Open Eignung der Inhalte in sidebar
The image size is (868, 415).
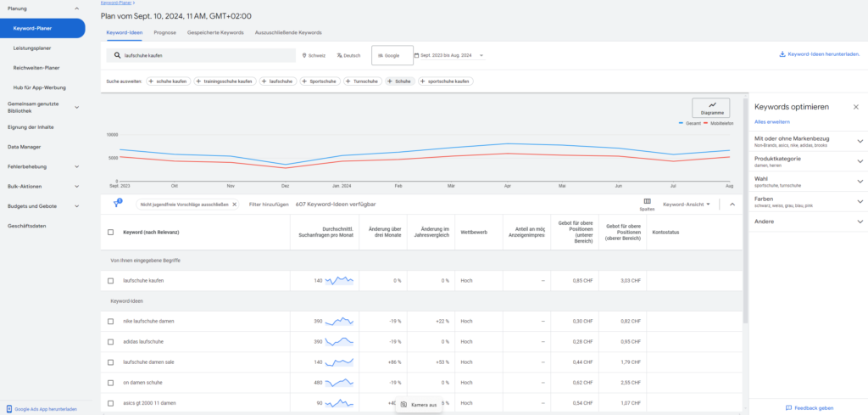click(x=31, y=127)
